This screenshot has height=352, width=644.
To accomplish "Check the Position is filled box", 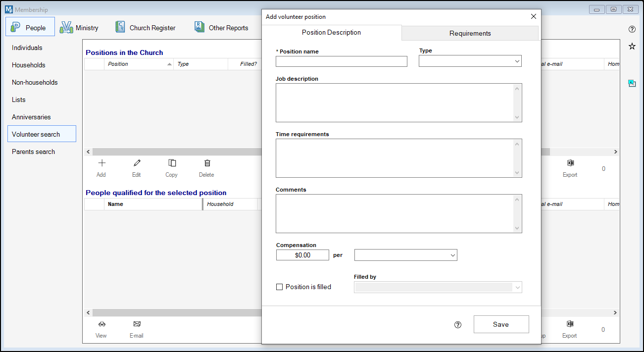I will [280, 287].
